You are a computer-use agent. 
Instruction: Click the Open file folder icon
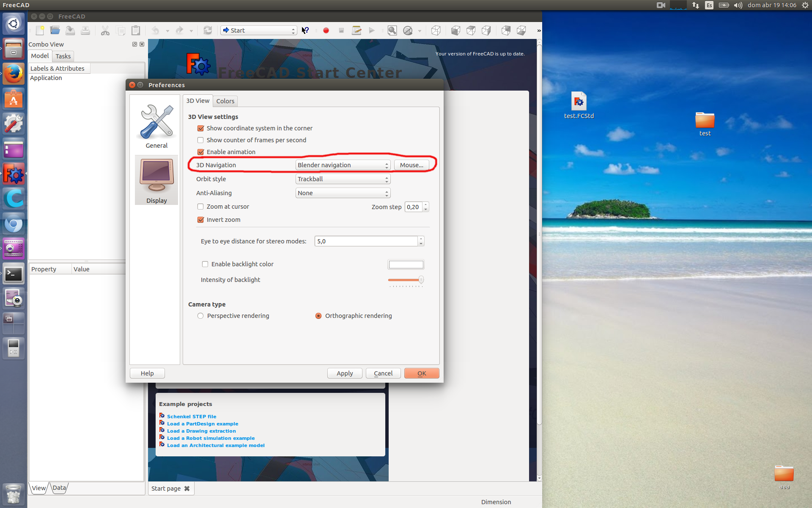click(55, 30)
